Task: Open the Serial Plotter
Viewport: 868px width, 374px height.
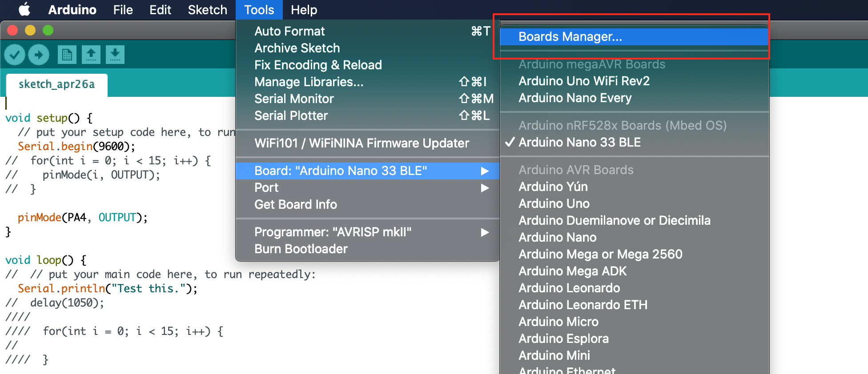Action: [367, 115]
